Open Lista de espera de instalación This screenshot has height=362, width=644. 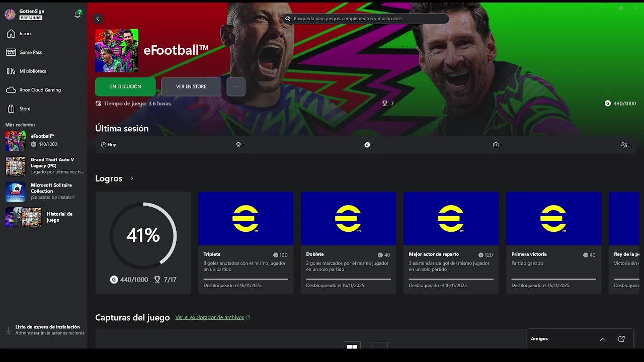point(44,330)
